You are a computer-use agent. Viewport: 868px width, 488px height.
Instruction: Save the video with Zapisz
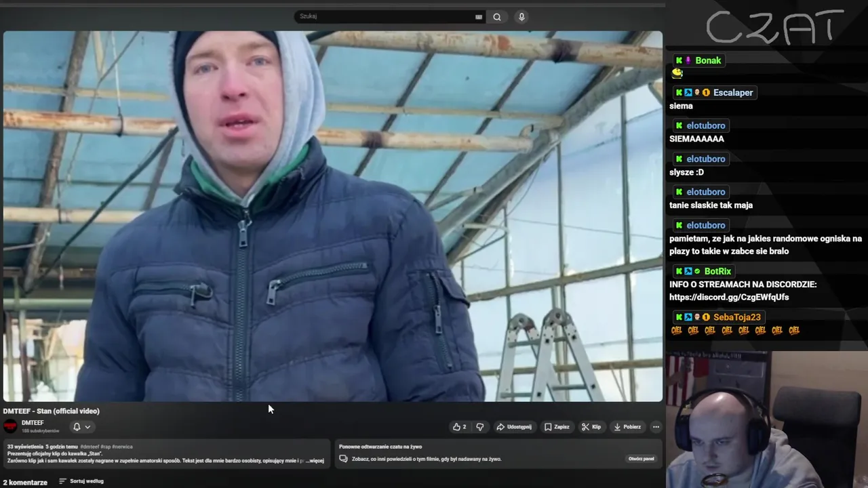pos(557,427)
